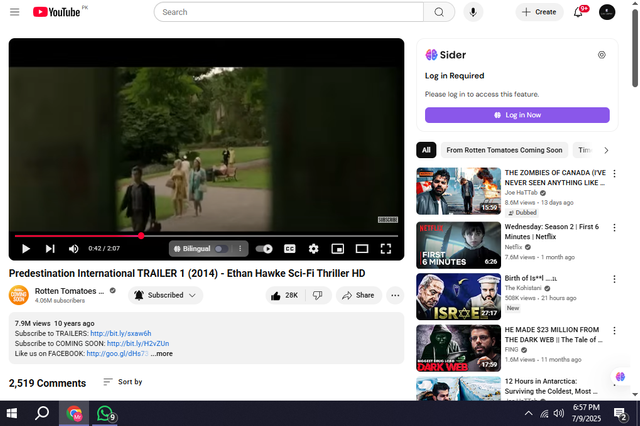Click the Create button
Viewport: 640px width, 426px height.
coord(539,12)
